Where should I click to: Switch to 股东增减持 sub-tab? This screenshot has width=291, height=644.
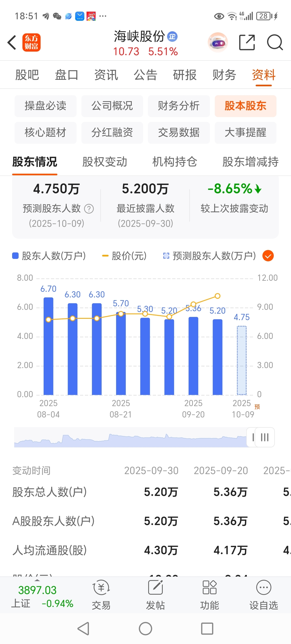(251, 162)
